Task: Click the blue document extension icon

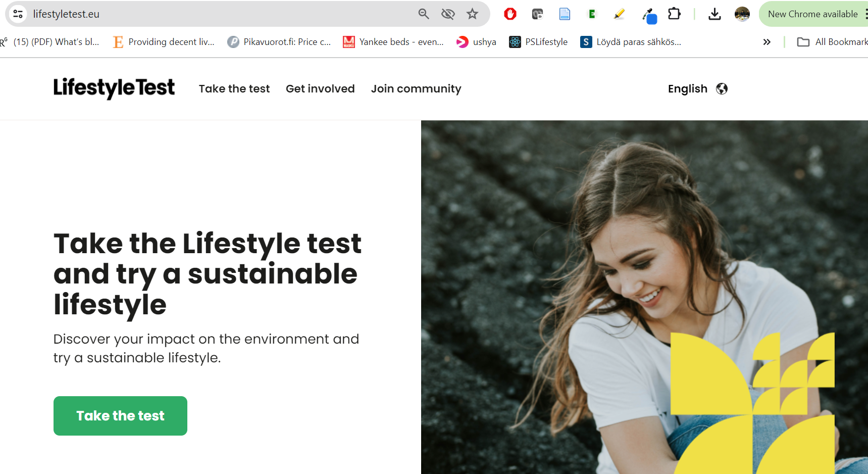Action: tap(565, 14)
